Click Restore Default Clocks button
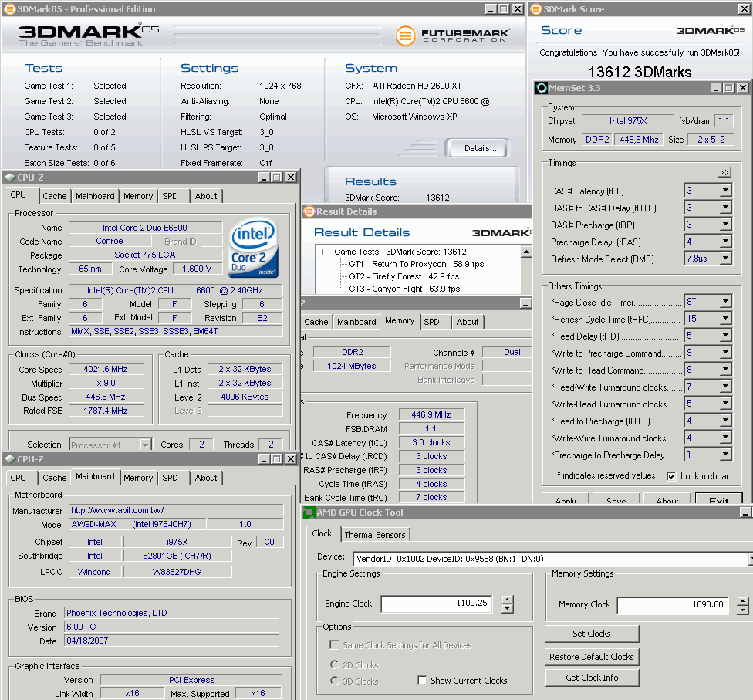The width and height of the screenshot is (753, 700). (x=592, y=656)
